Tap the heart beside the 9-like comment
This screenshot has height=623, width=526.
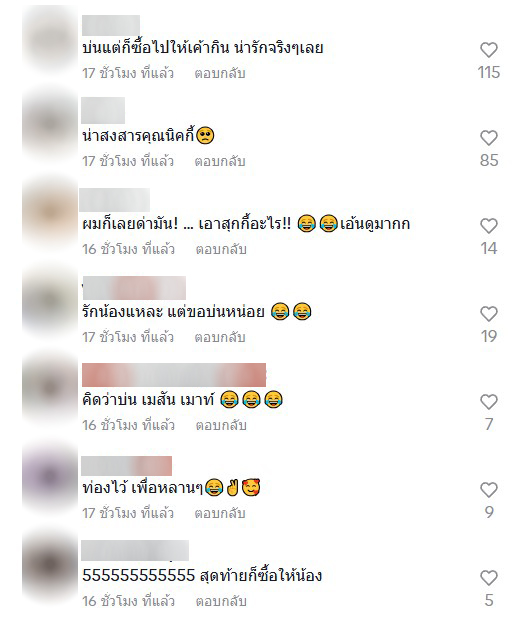(489, 490)
